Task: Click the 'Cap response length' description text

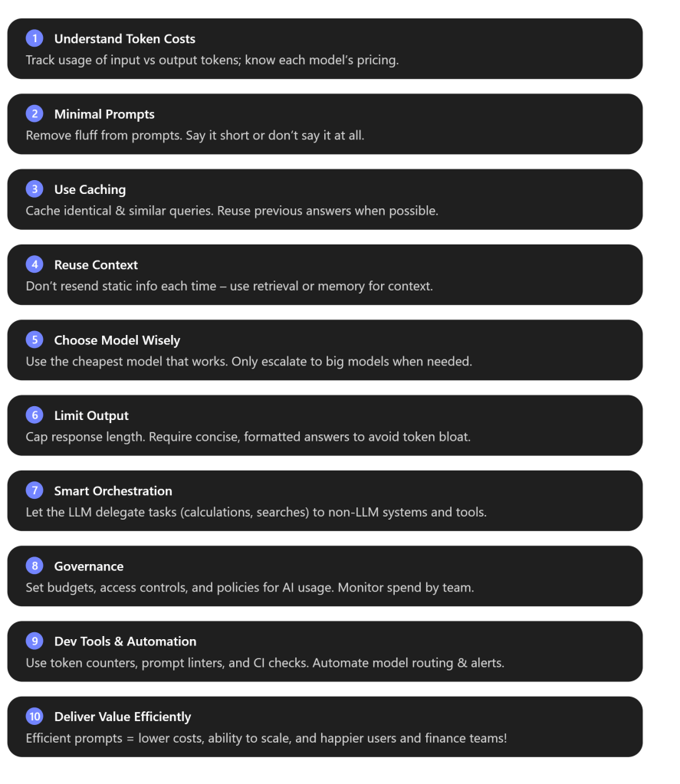Action: click(x=248, y=437)
